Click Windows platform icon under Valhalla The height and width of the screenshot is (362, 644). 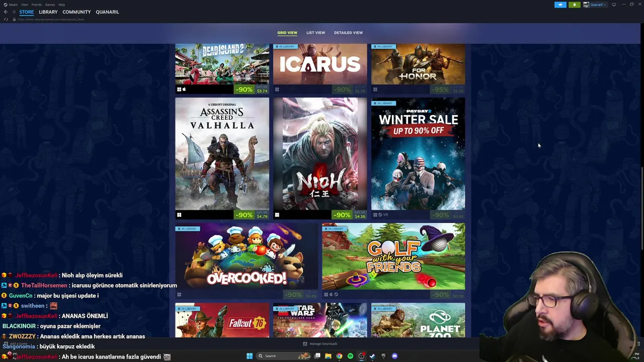pos(179,215)
